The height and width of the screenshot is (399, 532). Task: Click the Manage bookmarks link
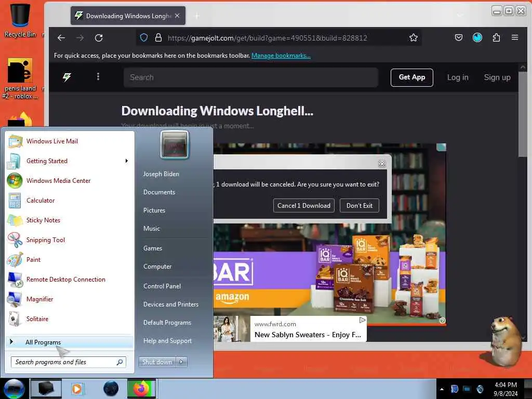pyautogui.click(x=281, y=55)
